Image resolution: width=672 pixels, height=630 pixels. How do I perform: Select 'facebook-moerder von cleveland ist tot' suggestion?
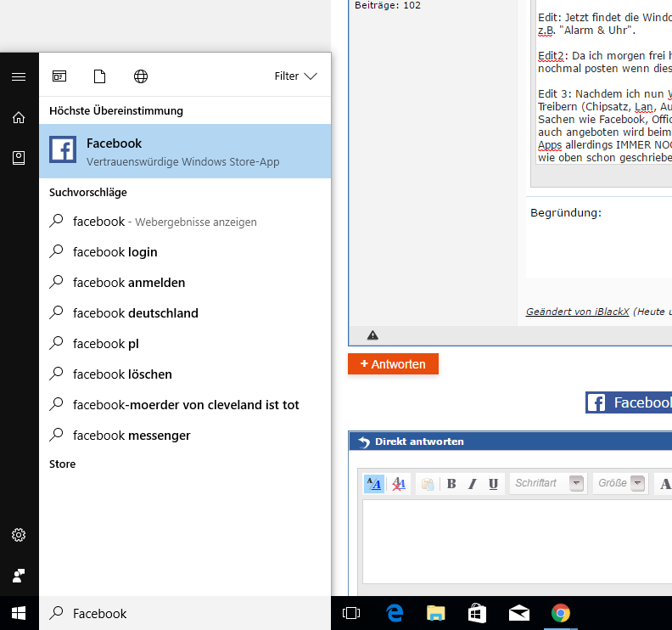(185, 404)
